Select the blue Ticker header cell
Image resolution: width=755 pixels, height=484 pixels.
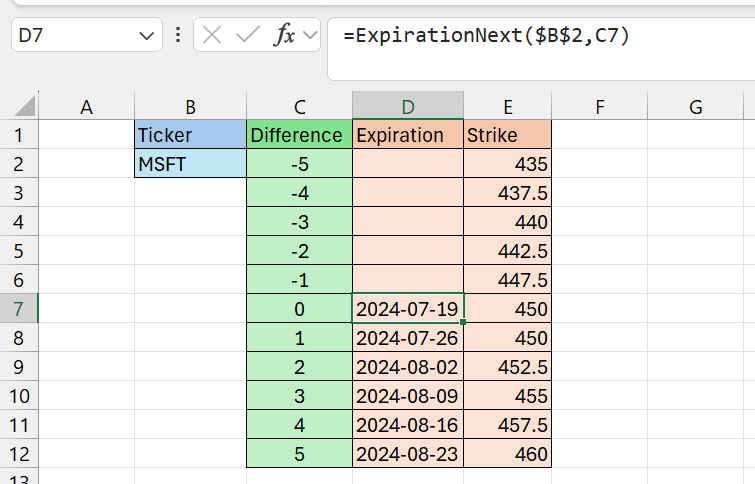(x=190, y=135)
